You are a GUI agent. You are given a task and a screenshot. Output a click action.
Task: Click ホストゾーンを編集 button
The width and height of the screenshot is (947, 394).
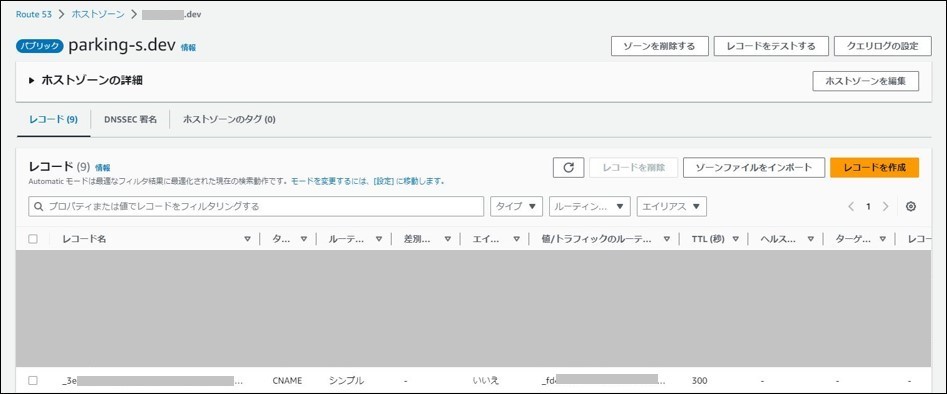click(865, 81)
